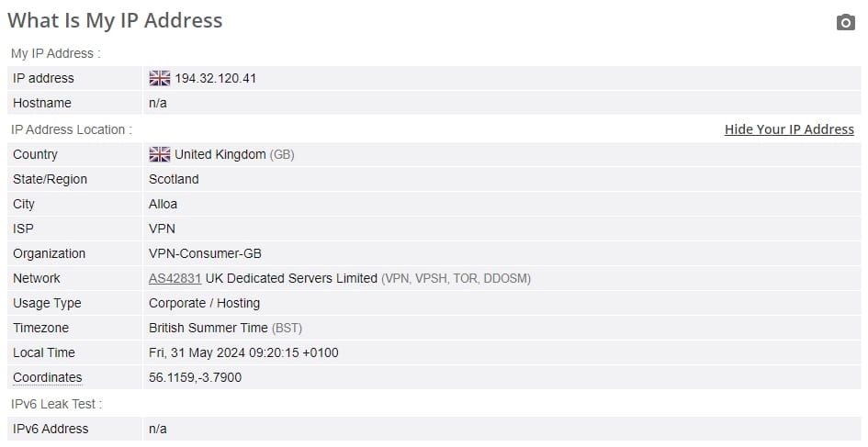Click the UK flag in the Country row
Viewport: 868px width, 447px height.
pyautogui.click(x=160, y=154)
